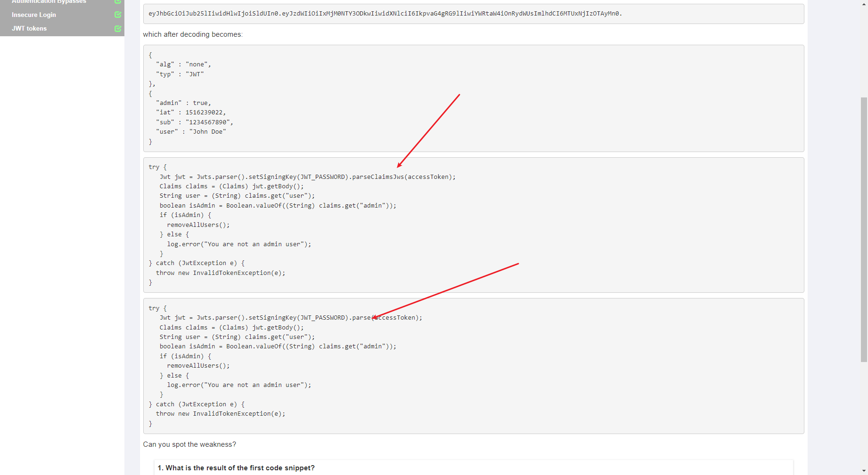Viewport: 868px width, 475px height.
Task: Click the code line ending with .parse(accessToken)
Action: (291, 318)
